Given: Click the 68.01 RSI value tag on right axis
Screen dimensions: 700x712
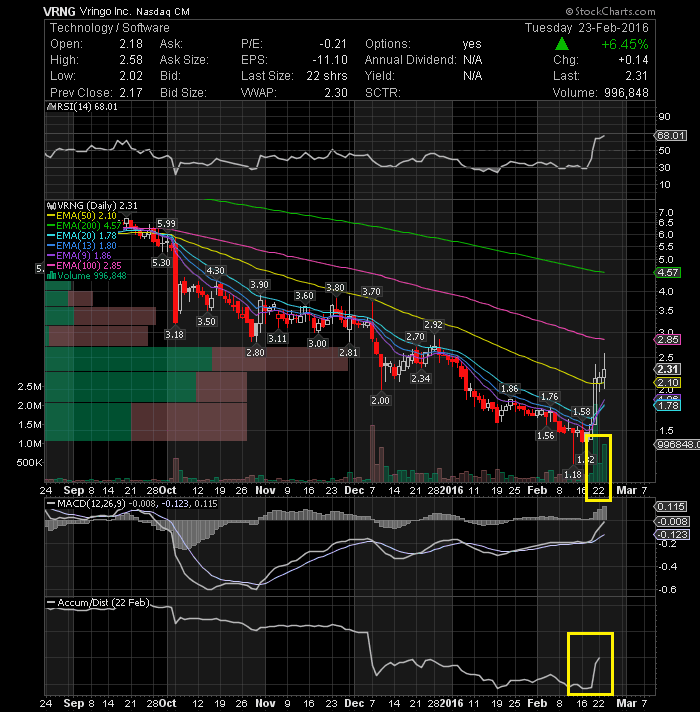Looking at the screenshot, I should [x=670, y=136].
